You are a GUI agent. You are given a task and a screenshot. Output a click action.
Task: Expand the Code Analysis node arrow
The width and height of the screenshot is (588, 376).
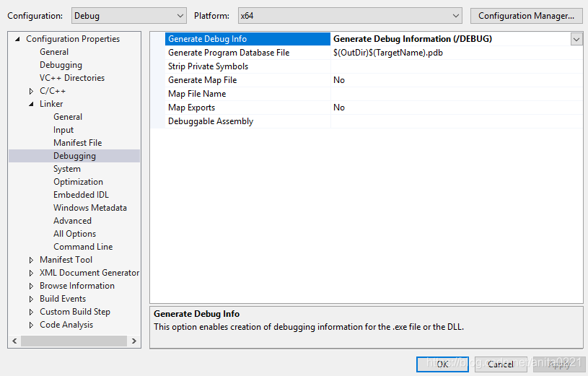pyautogui.click(x=31, y=325)
